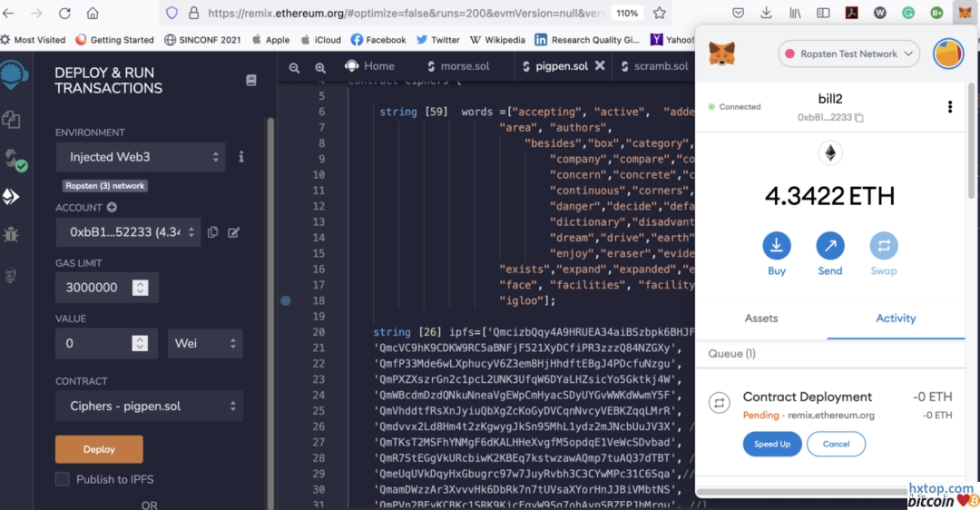Switch to the Assets tab in MetaMask
This screenshot has width=980, height=510.
pos(761,319)
